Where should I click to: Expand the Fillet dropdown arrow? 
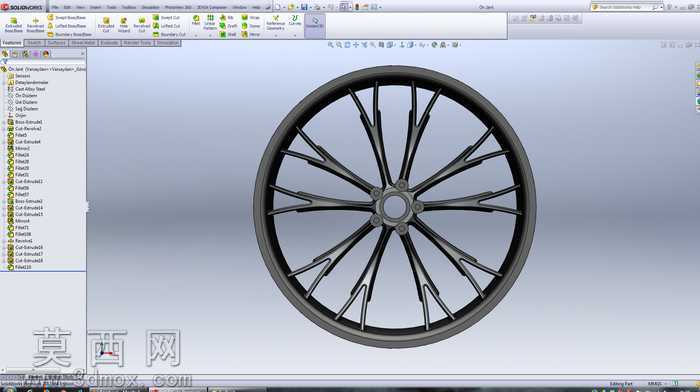(x=196, y=35)
